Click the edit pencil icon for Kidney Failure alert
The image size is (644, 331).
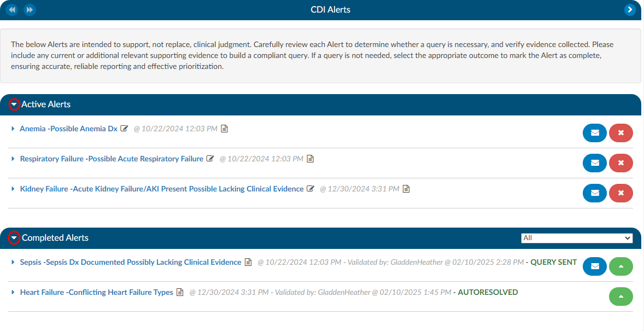(x=311, y=189)
